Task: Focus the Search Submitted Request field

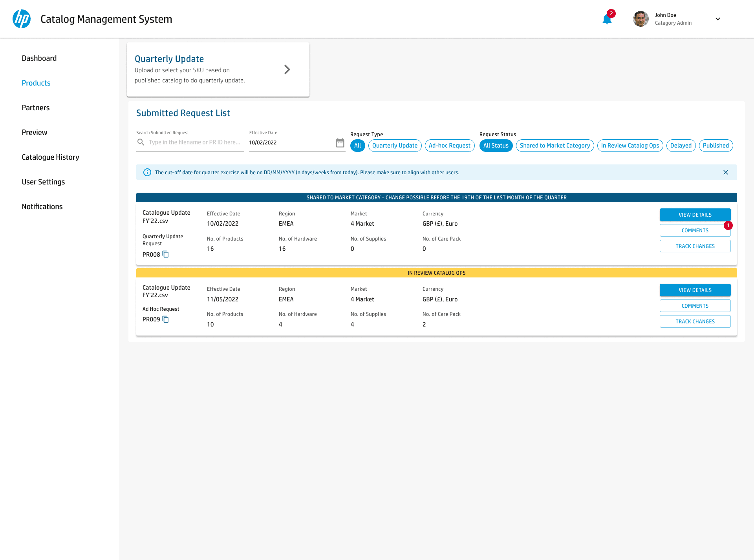Action: [190, 142]
